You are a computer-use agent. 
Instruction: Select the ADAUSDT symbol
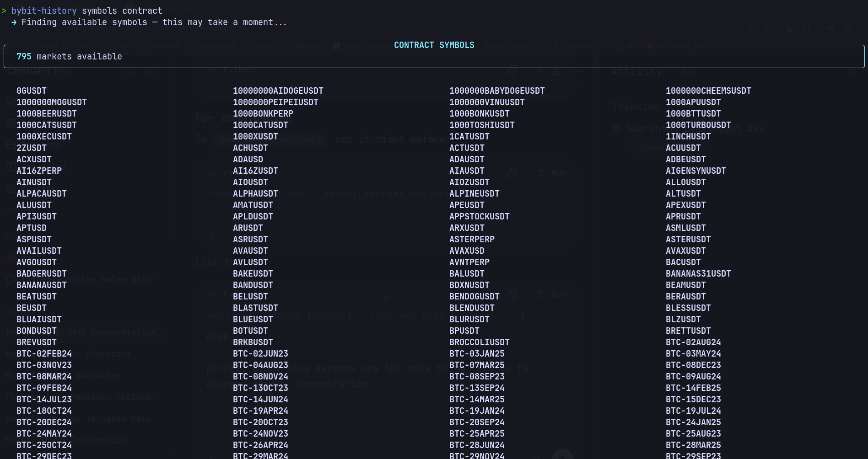pyautogui.click(x=467, y=160)
